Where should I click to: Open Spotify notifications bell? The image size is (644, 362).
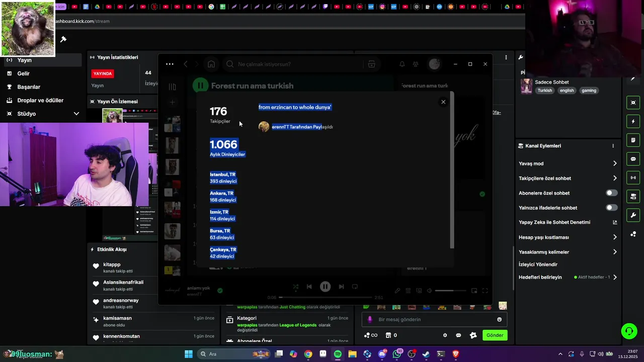[402, 64]
